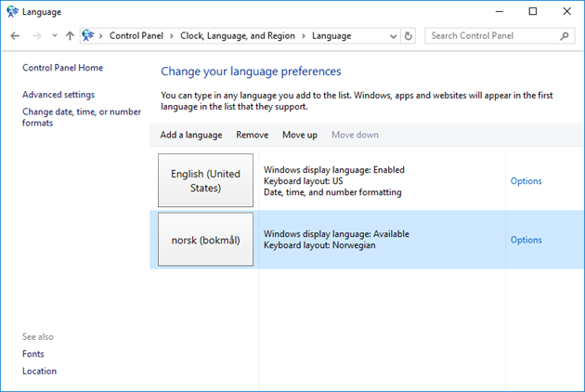Close the Language window
This screenshot has width=585, height=392.
[x=567, y=11]
